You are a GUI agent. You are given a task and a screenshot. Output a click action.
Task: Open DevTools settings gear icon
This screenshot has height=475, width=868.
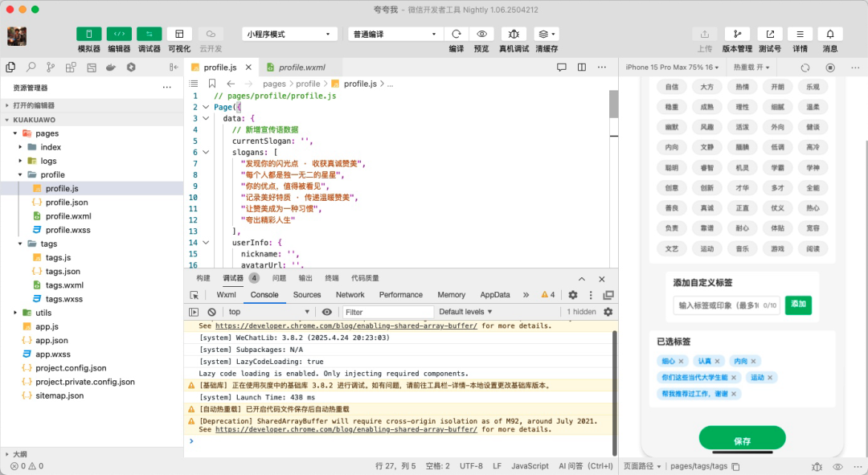click(x=573, y=295)
